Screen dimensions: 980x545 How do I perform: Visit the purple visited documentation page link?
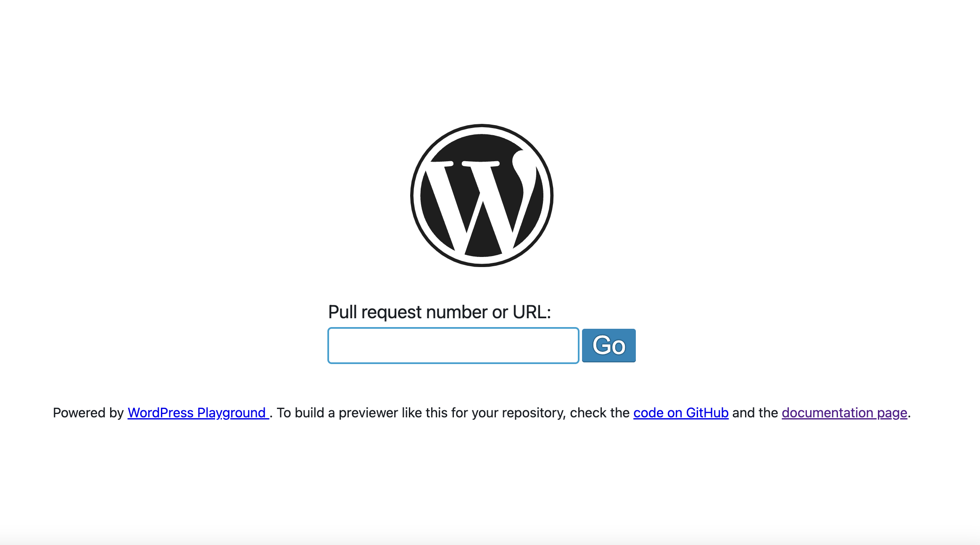[844, 413]
